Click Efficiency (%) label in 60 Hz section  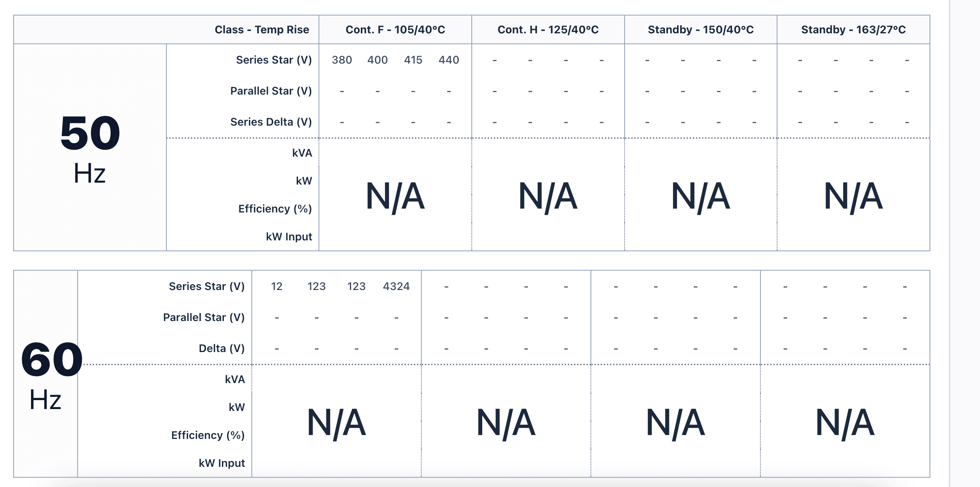pos(208,435)
